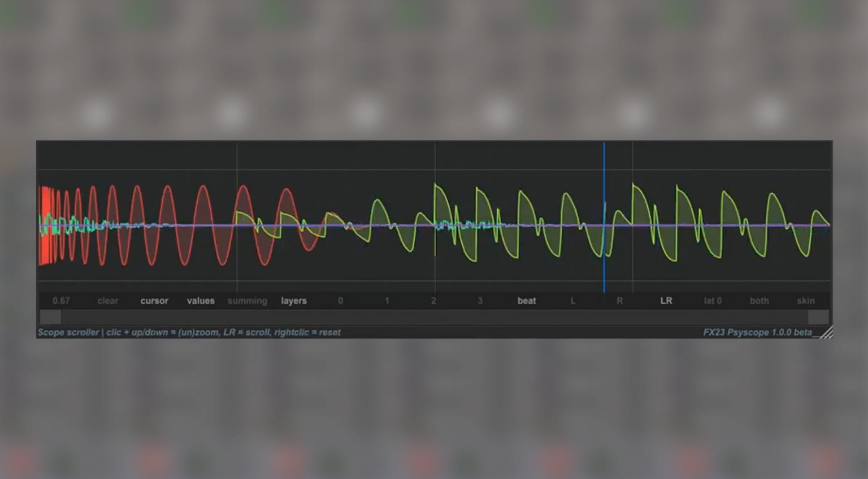Show the left channel only
Screen dimensions: 868x479
573,301
